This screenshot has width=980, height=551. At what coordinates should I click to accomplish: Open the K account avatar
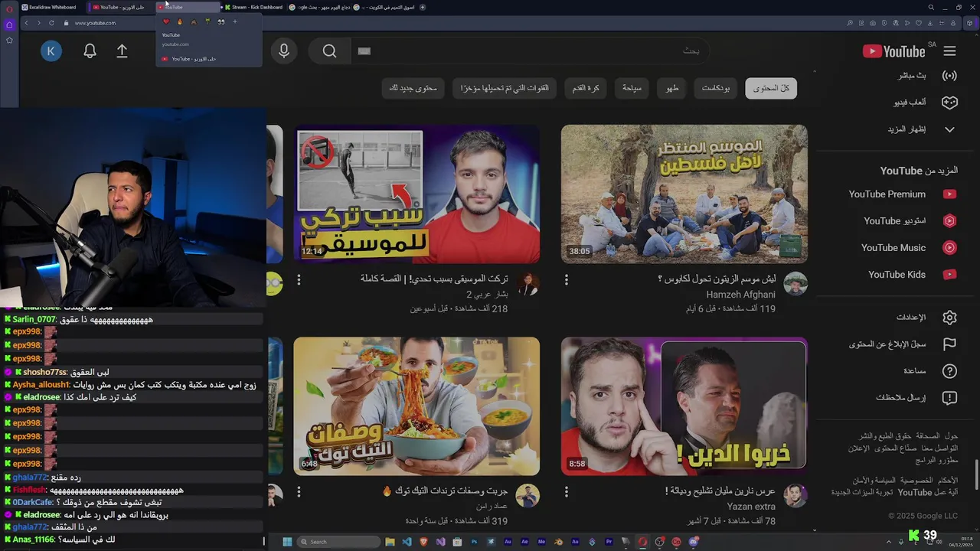(x=51, y=51)
